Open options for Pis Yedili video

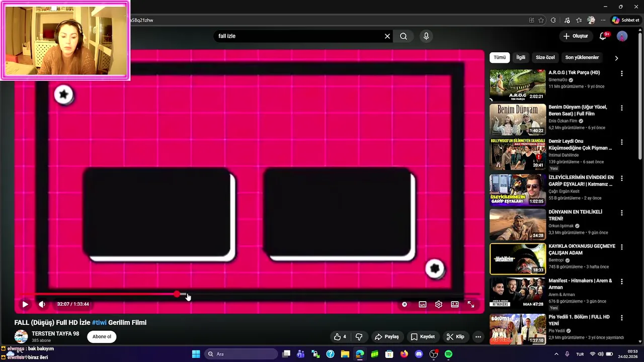(622, 318)
